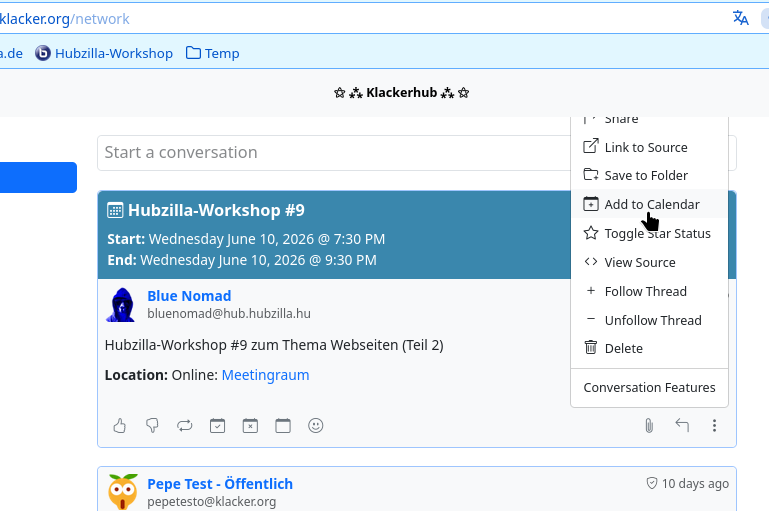Image resolution: width=769 pixels, height=511 pixels.
Task: Open Pepe Test - Öffentlich profile link
Action: (x=220, y=484)
